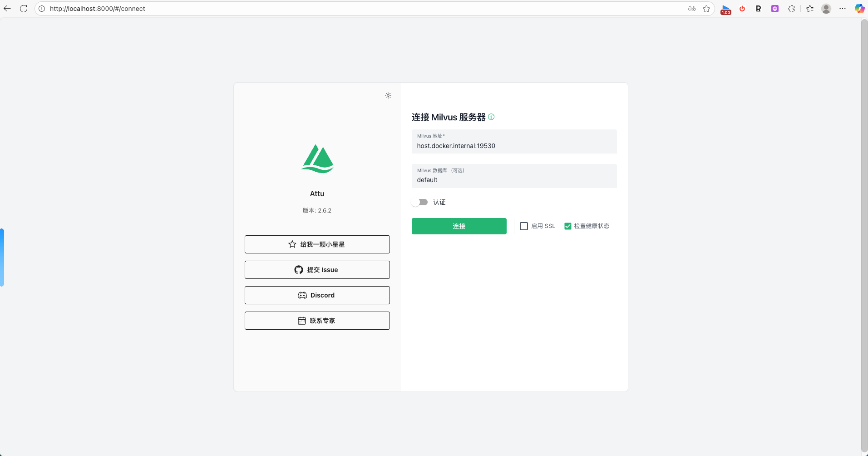Toggle the light/dark theme sun icon

click(388, 95)
